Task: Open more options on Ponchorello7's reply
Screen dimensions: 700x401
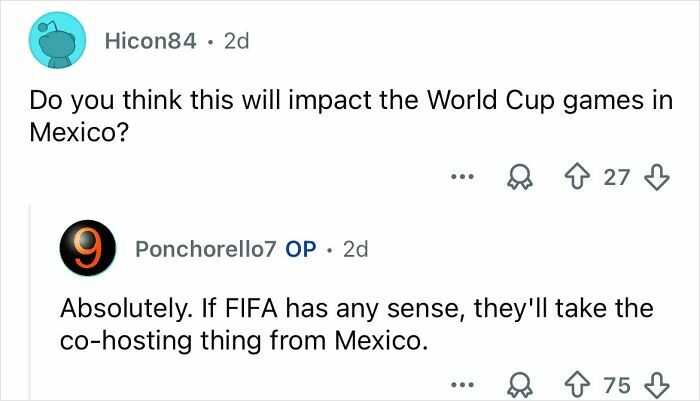Action: click(x=459, y=384)
